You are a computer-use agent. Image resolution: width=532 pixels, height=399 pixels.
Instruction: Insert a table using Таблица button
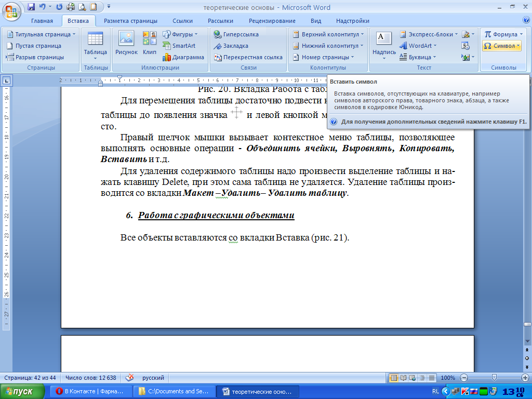[x=95, y=44]
